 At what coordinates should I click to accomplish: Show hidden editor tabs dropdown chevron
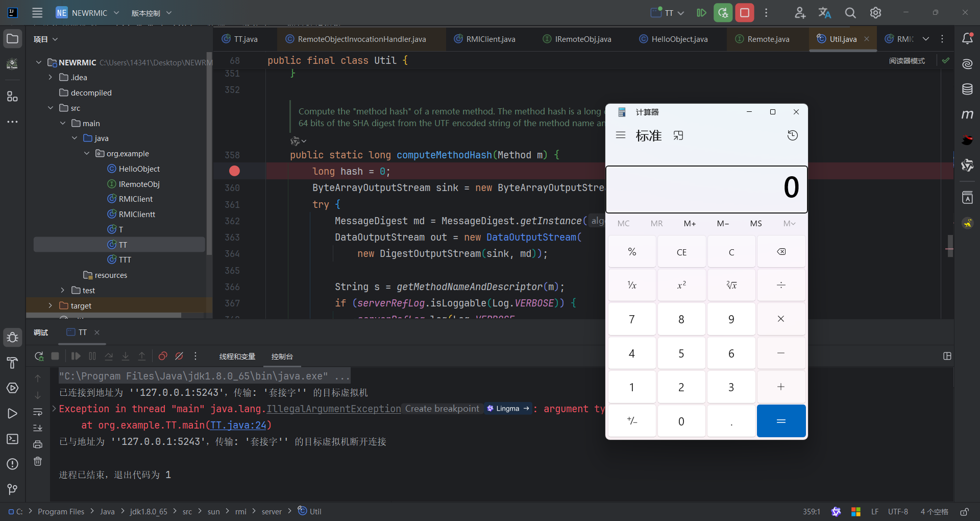point(926,39)
